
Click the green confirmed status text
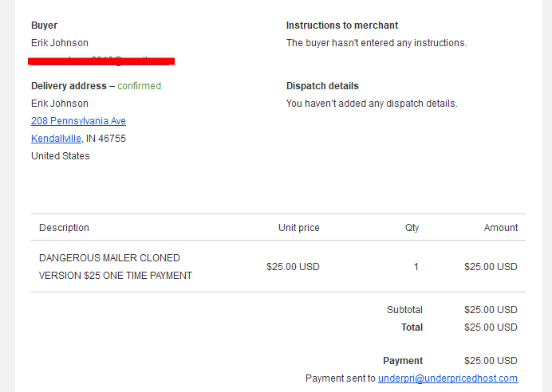click(x=140, y=86)
